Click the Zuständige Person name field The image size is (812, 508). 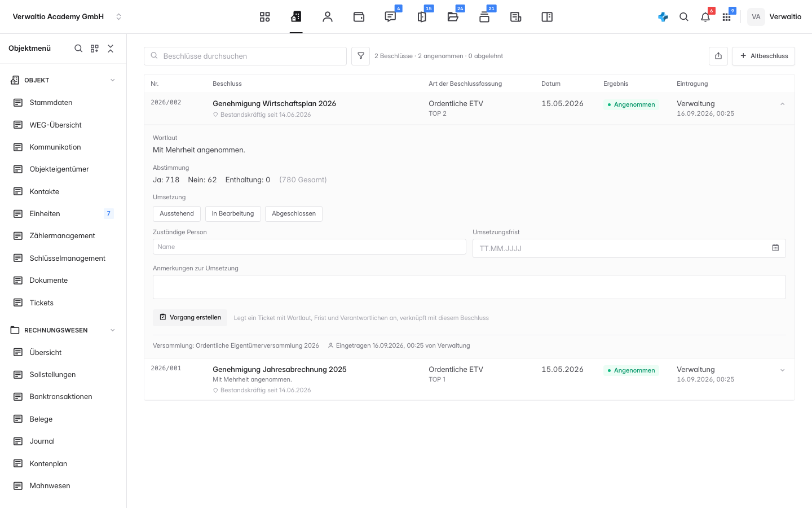[310, 247]
